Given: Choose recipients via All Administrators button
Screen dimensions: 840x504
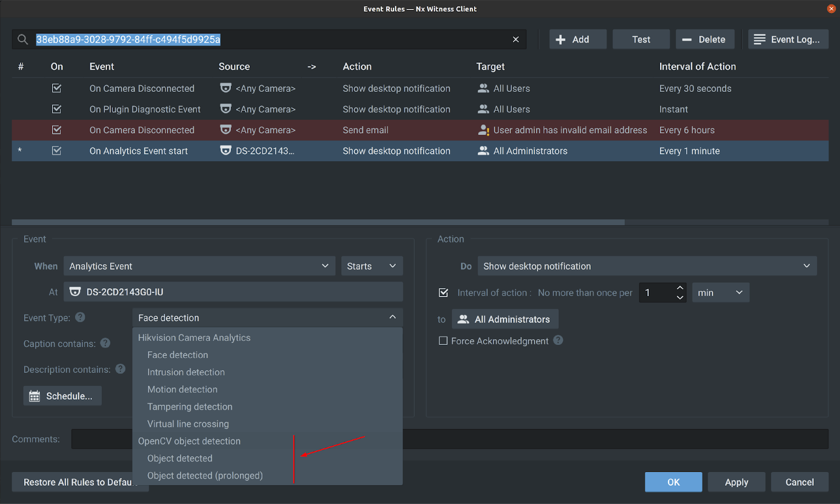Looking at the screenshot, I should pyautogui.click(x=505, y=319).
